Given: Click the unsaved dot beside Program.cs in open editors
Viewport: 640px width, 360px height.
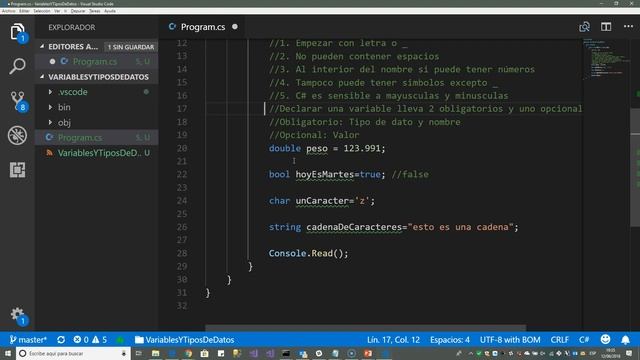Looking at the screenshot, I should 52,62.
